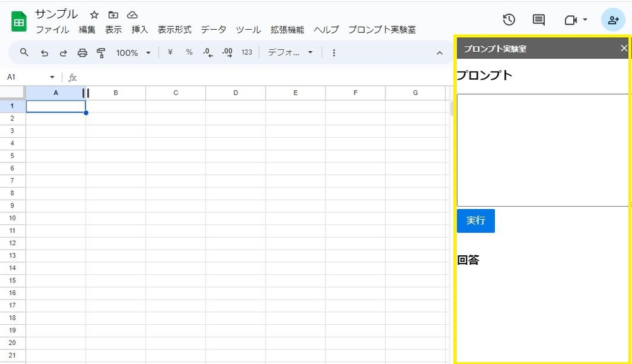Open the comments icon
This screenshot has width=632, height=364.
538,20
